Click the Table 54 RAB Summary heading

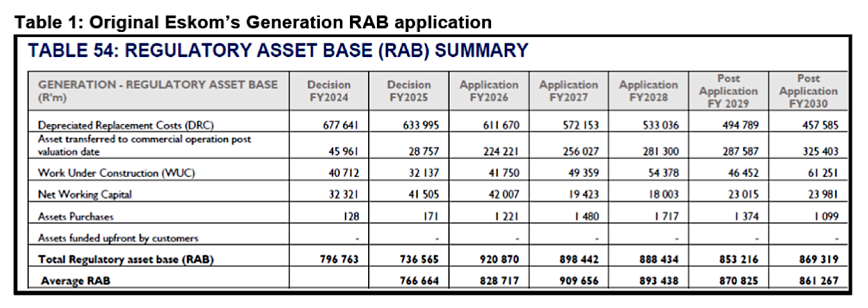point(278,50)
